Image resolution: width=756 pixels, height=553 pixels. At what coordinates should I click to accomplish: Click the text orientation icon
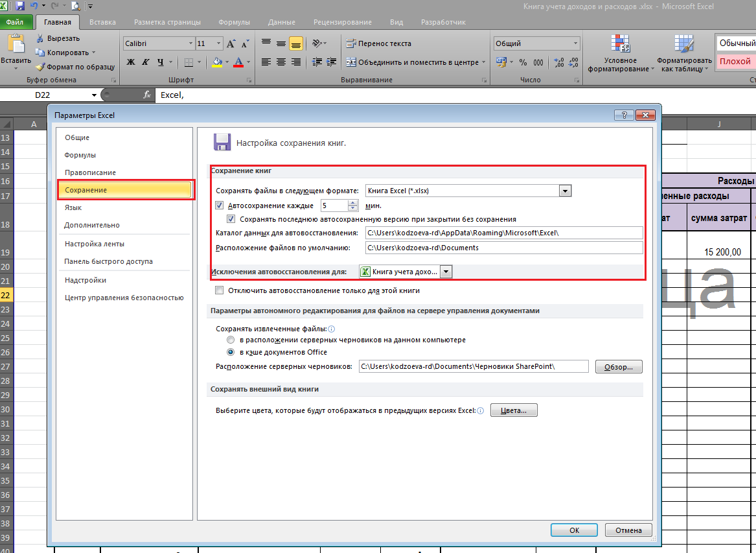tap(317, 43)
